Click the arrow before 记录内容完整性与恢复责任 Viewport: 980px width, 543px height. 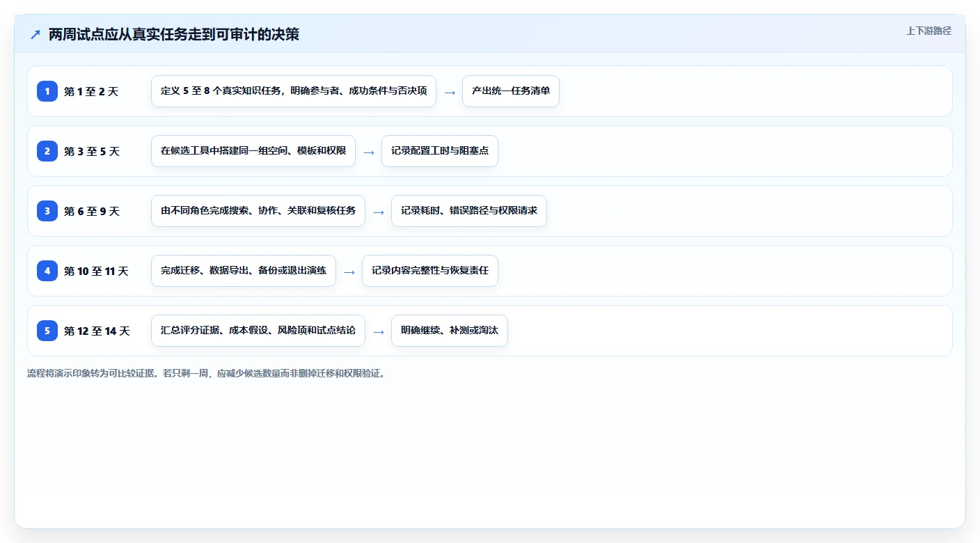pos(349,271)
